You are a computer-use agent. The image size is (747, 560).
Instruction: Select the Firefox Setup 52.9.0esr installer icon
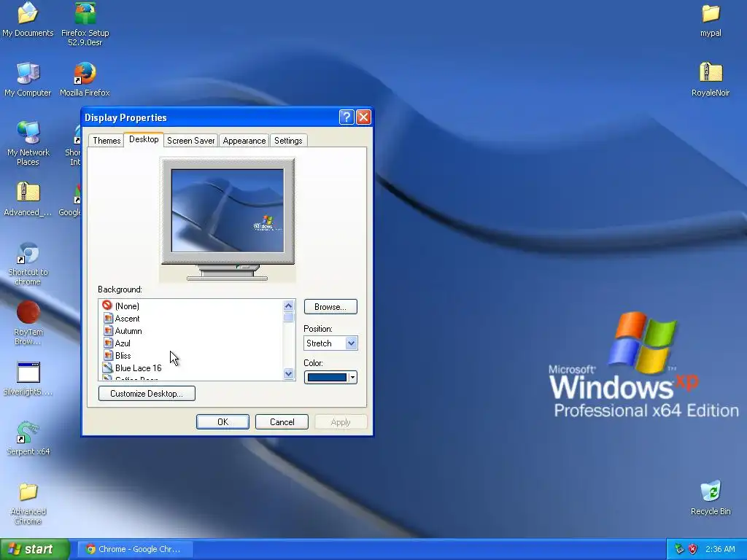coord(85,13)
